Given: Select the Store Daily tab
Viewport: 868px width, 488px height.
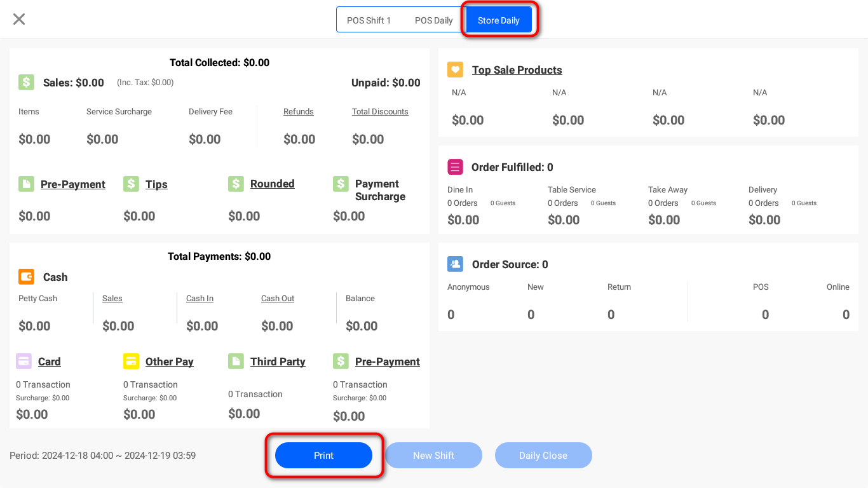Looking at the screenshot, I should click(499, 20).
